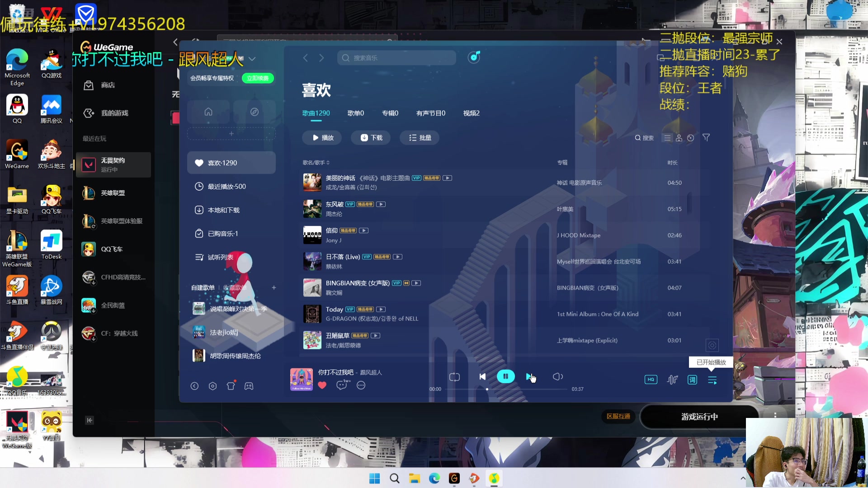Screen dimensions: 868x488
Task: Click the playback progress bar
Action: click(505, 389)
